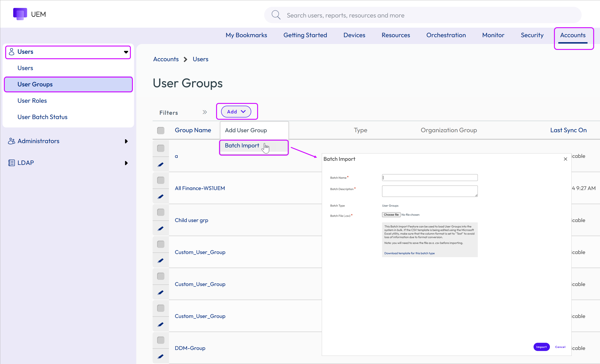Viewport: 600px width, 364px height.
Task: Click the LDAP directory icon
Action: click(x=11, y=163)
